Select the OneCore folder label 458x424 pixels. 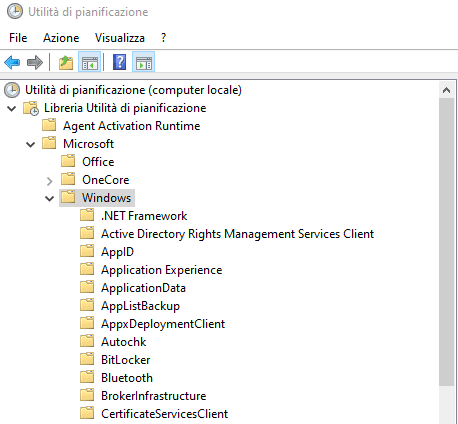point(106,180)
